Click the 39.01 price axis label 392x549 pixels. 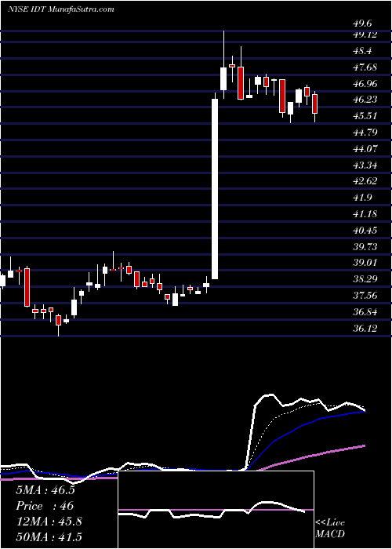pos(365,263)
